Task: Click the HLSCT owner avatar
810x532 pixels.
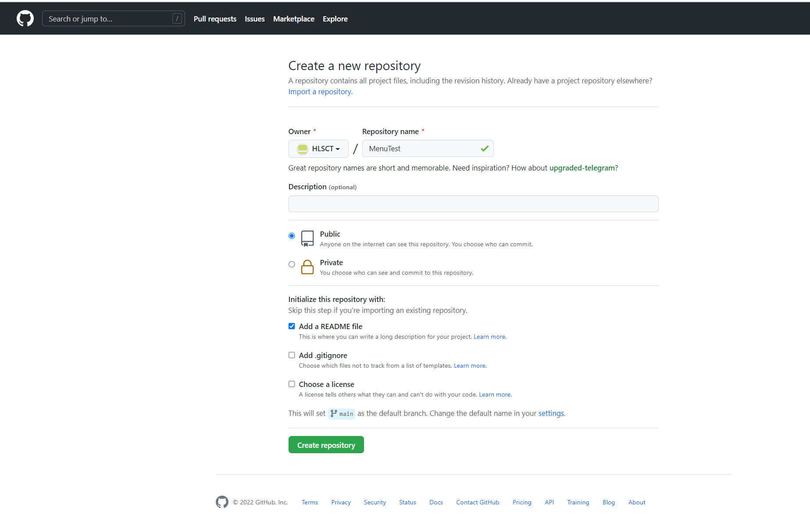Action: point(303,149)
